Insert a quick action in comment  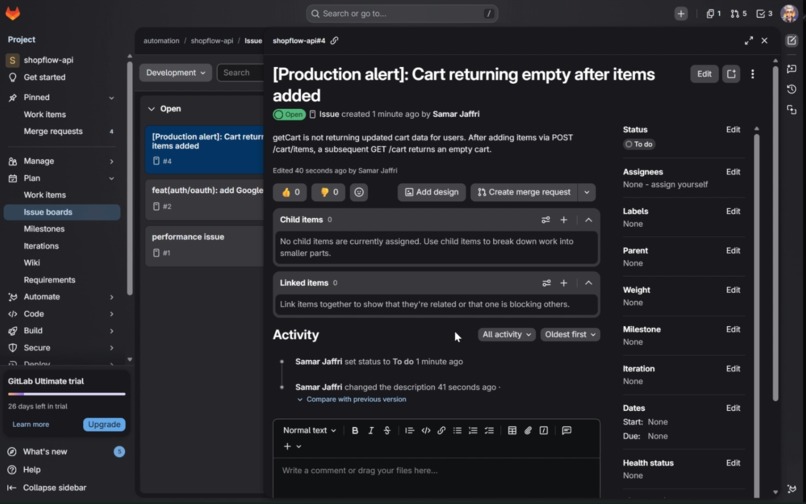tap(544, 430)
